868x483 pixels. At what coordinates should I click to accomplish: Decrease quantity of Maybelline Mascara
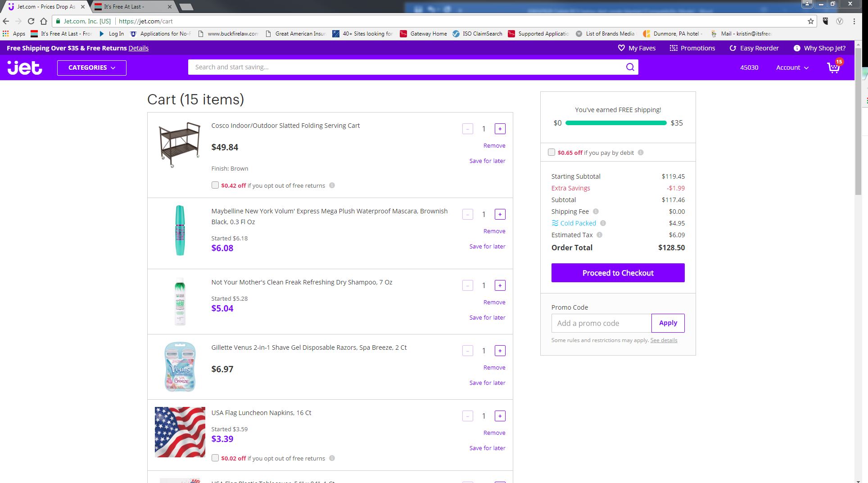coord(468,214)
